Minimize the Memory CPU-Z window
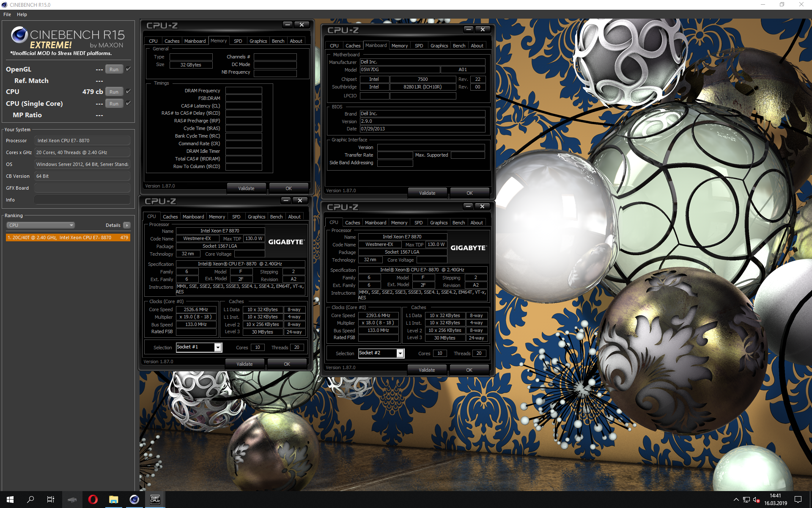This screenshot has width=812, height=508. 288,25
